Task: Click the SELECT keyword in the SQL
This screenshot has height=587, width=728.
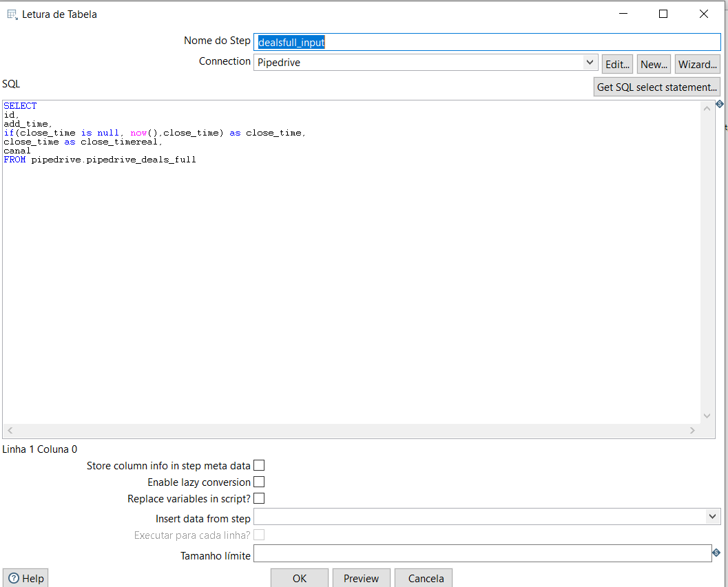Action: point(20,106)
